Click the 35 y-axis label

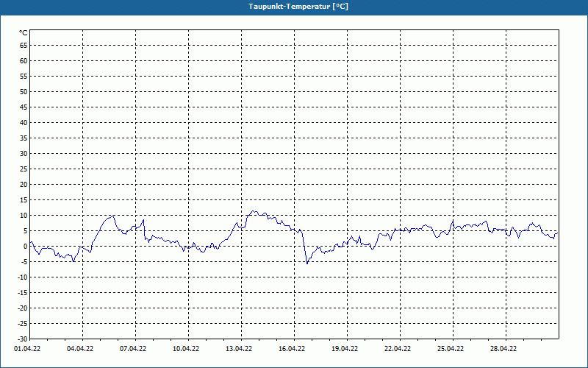[x=24, y=138]
